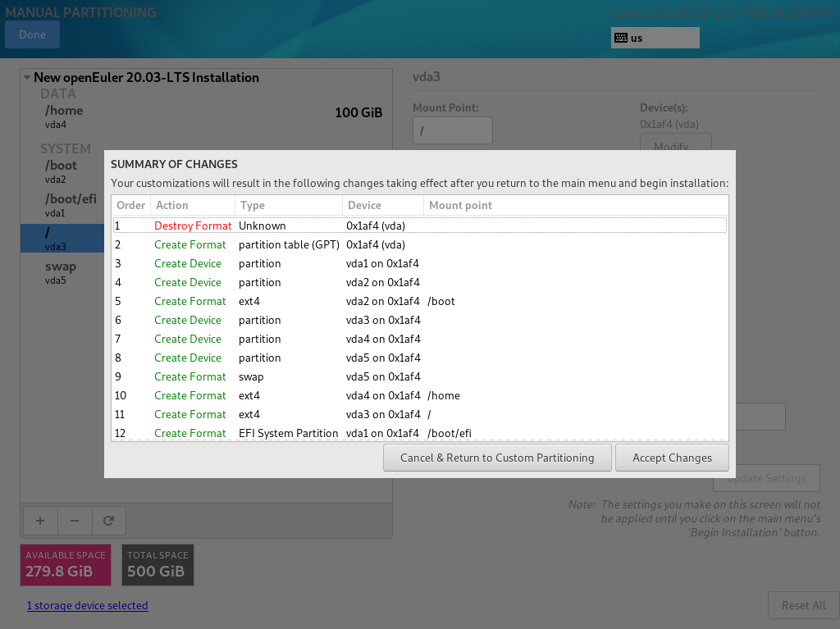The image size is (840, 629).
Task: Click the Type column header
Action: click(289, 205)
